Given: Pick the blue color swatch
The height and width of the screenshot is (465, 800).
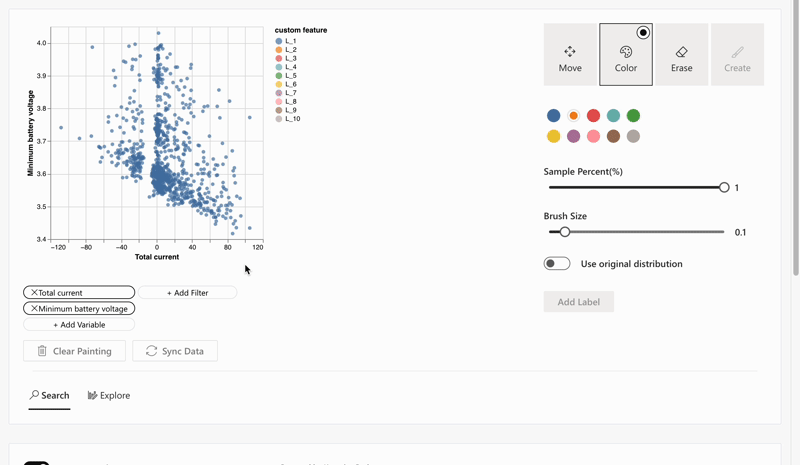Looking at the screenshot, I should click(x=553, y=116).
